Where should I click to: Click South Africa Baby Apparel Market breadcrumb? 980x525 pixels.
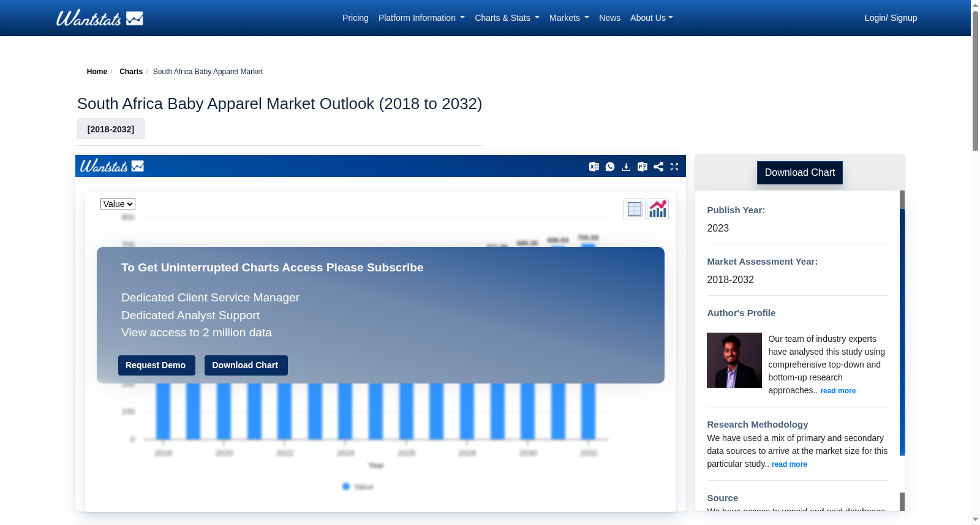coord(208,72)
